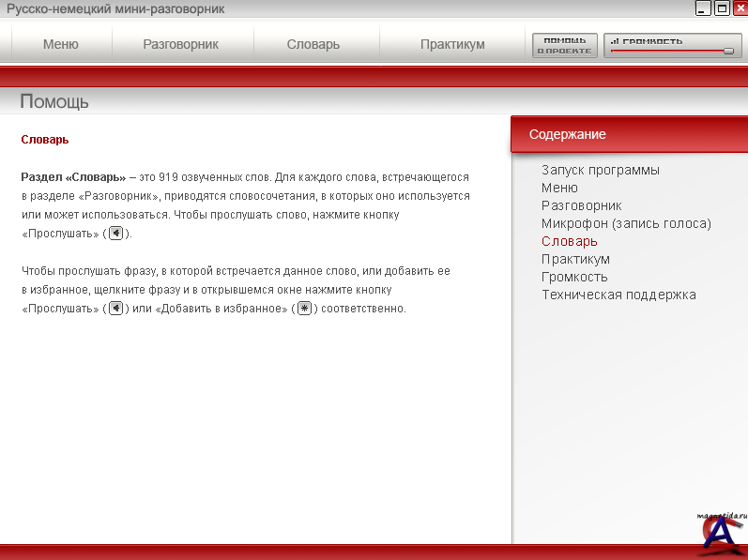Click the red 'A' logo at bottom right
Viewport: 748px width, 560px height.
click(x=722, y=531)
